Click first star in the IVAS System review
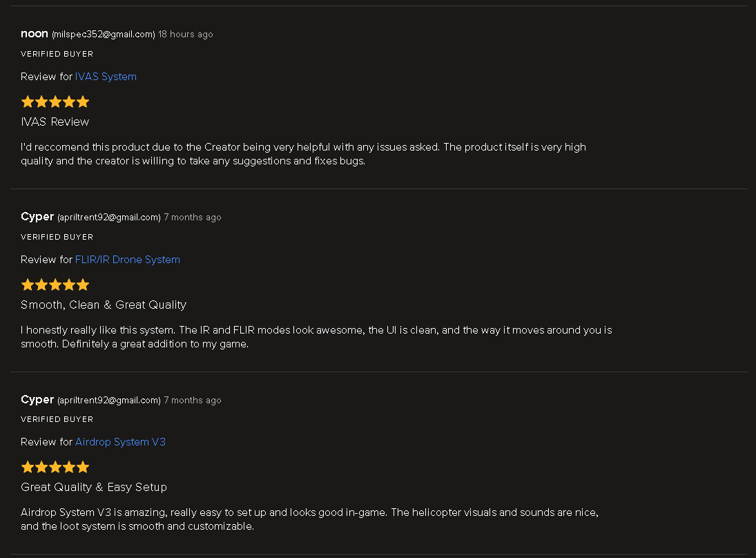 pos(28,102)
